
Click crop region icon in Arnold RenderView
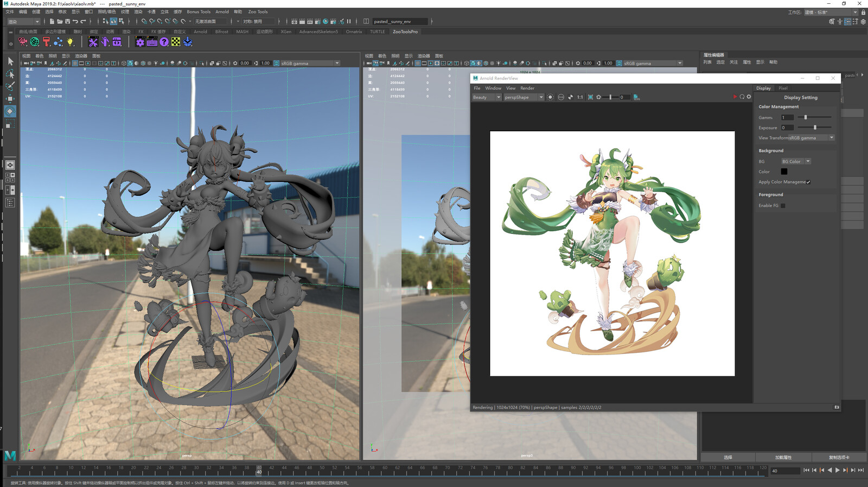tap(590, 97)
